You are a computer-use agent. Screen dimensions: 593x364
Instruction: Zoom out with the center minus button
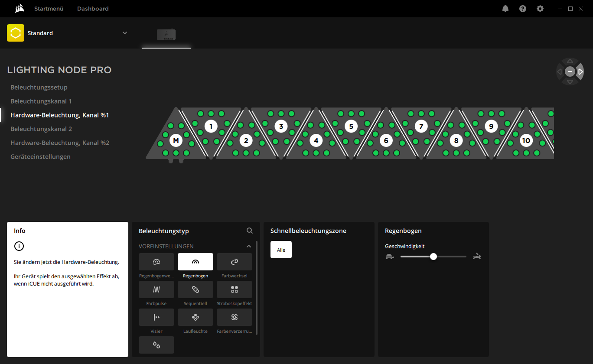click(x=570, y=71)
